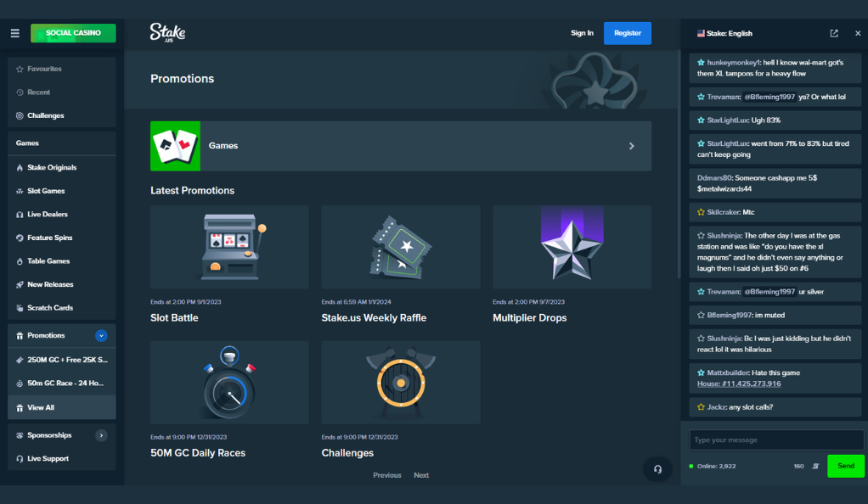868x504 pixels.
Task: Click username Mattxbuilder in chat
Action: pos(727,372)
